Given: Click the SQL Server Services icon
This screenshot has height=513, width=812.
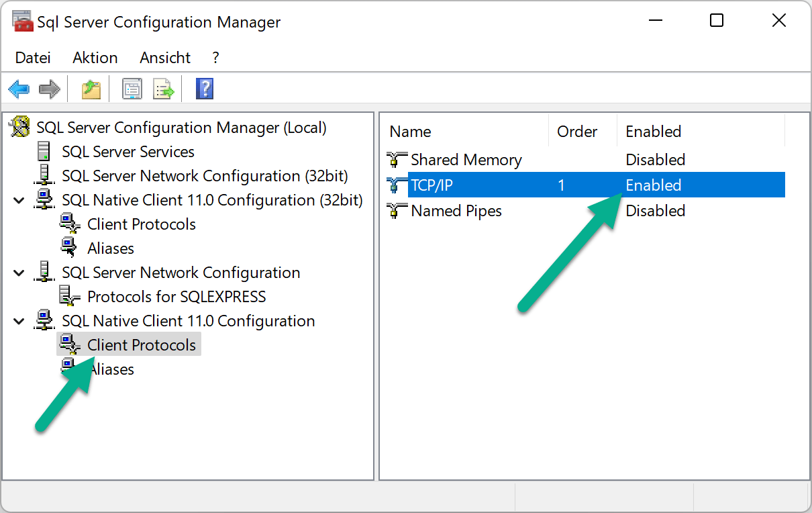Looking at the screenshot, I should pos(44,151).
